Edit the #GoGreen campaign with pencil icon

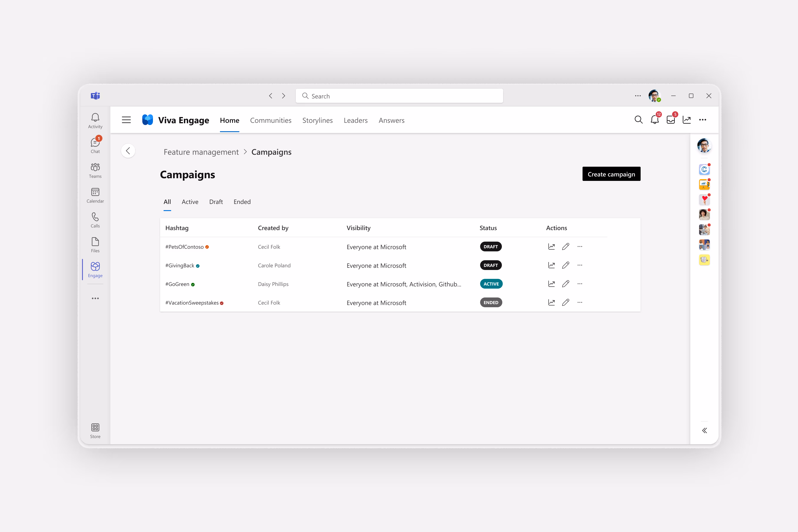coord(566,284)
